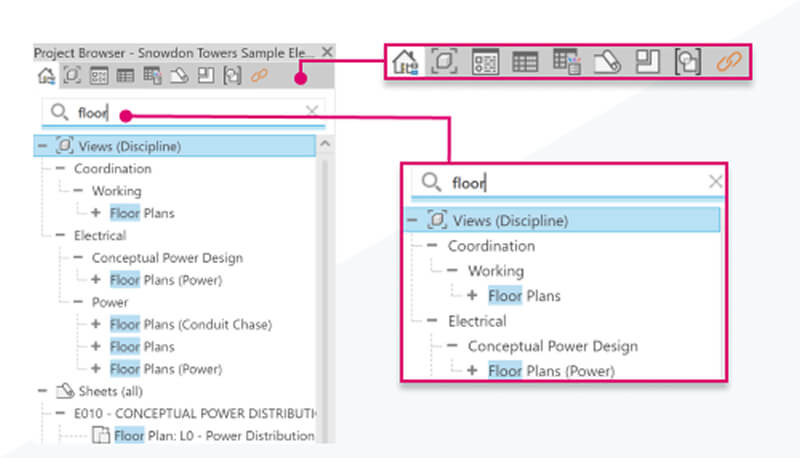Image resolution: width=800 pixels, height=458 pixels.
Task: Collapse Views (Discipline) node in small Project Browser
Action: pos(42,146)
